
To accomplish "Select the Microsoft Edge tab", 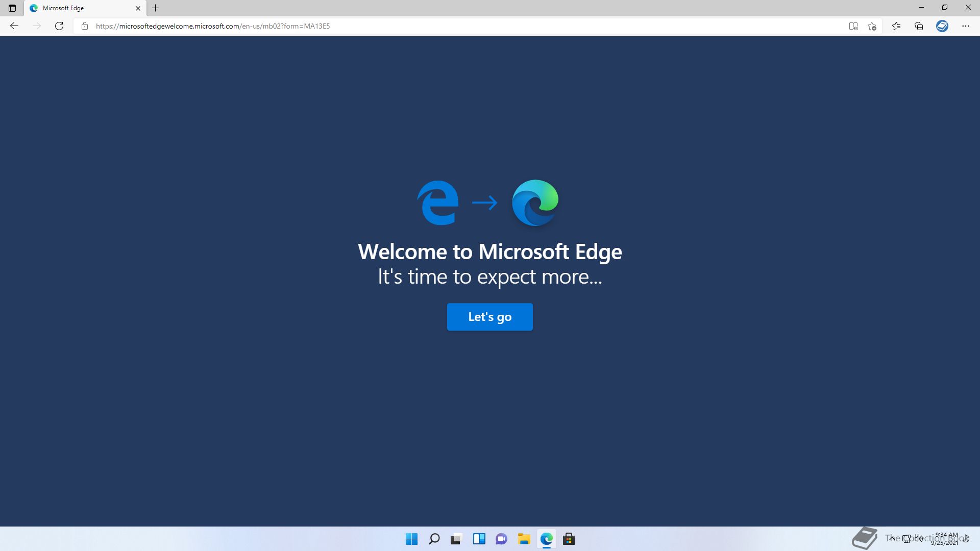I will tap(85, 8).
